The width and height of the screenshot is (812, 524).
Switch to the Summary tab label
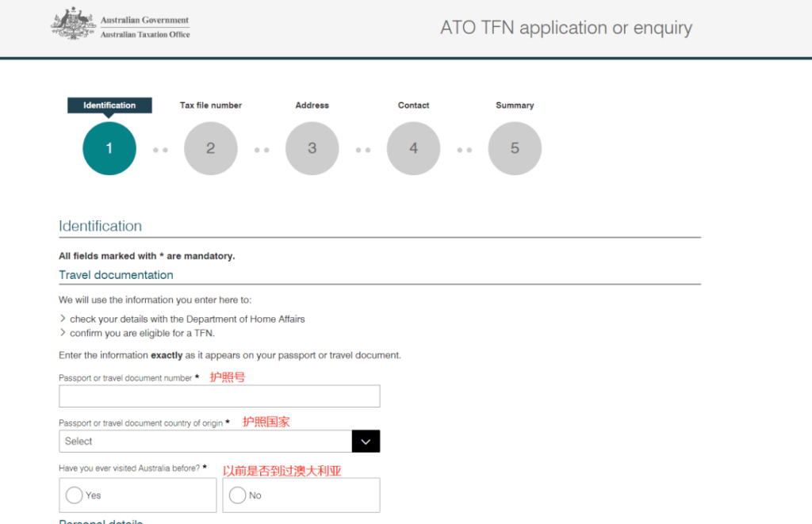(515, 105)
